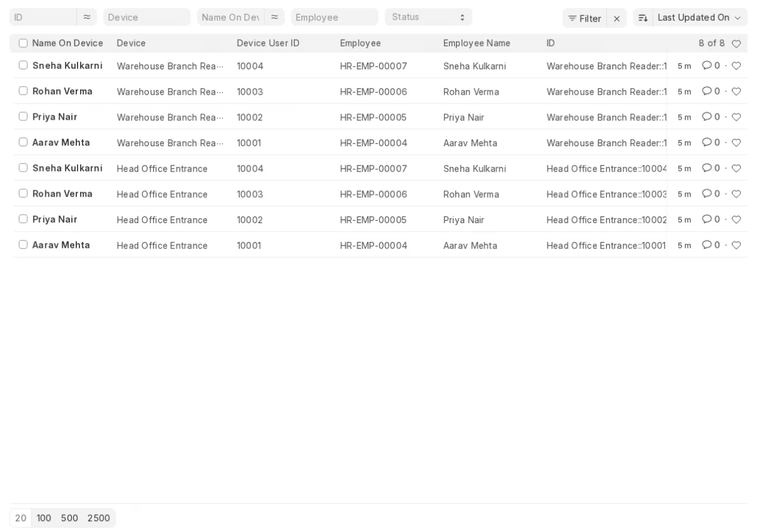Viewport: 757px width, 532px height.
Task: Toggle the approximate-match icon beside the ID filter
Action: click(87, 17)
